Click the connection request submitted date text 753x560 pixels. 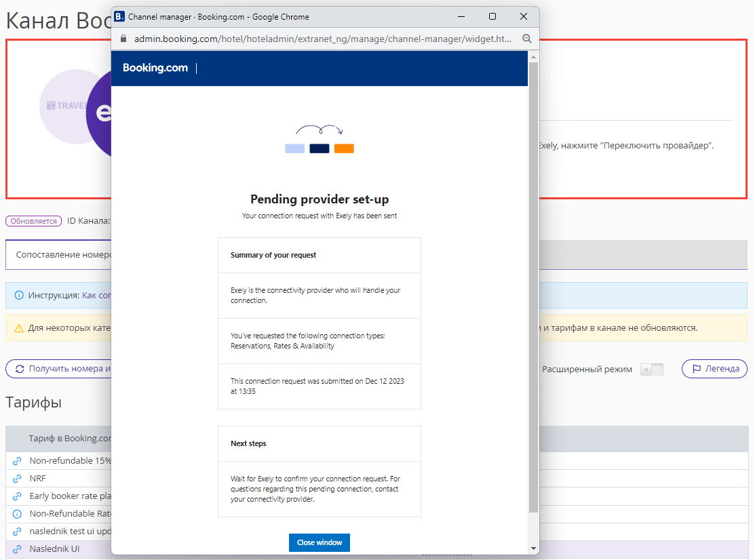tap(317, 386)
